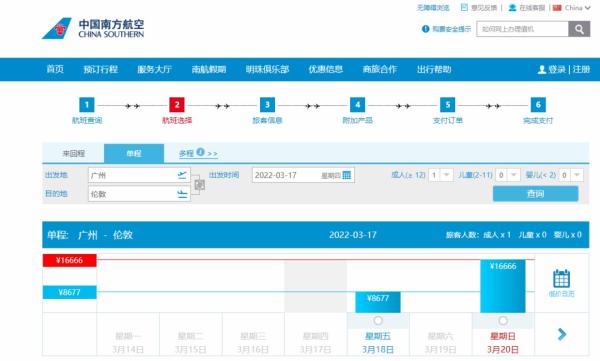Click the China Southern airline logo
Image resolution: width=600 pixels, height=361 pixels.
coord(93,28)
